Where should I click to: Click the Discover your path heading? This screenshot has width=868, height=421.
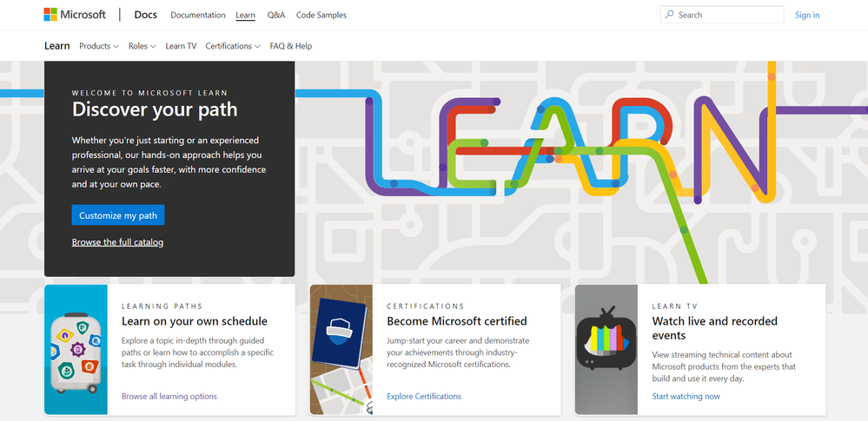pos(155,109)
